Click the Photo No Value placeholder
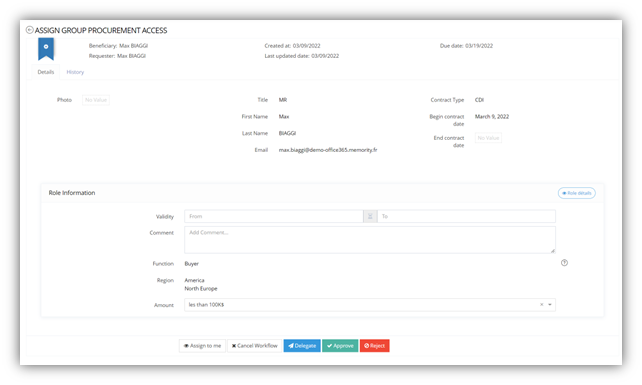The height and width of the screenshot is (385, 642). [96, 100]
